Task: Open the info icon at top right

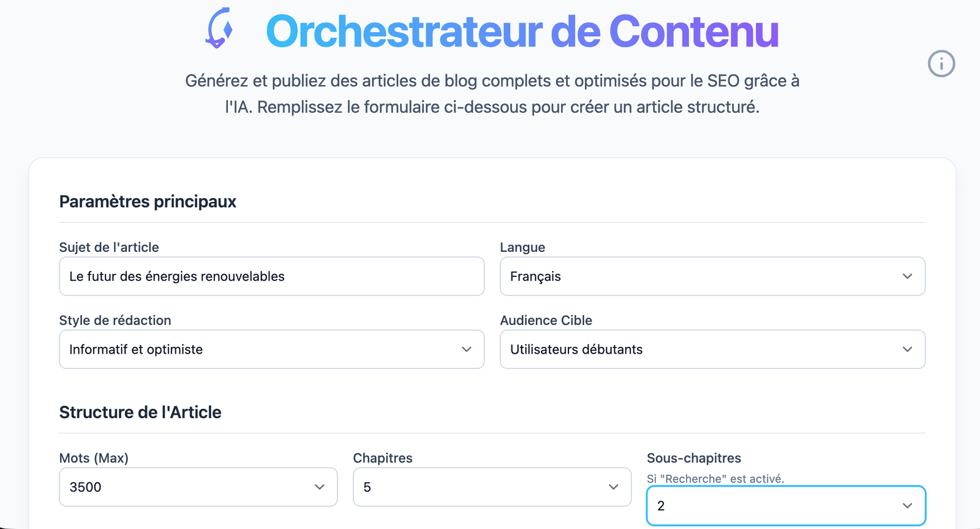Action: click(941, 64)
